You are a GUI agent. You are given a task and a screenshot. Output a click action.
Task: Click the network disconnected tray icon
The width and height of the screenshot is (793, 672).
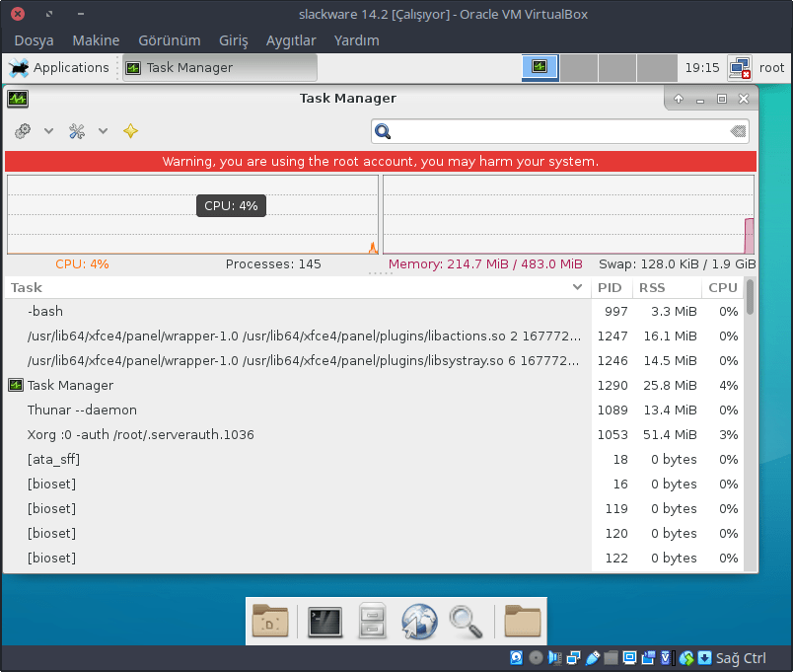740,68
